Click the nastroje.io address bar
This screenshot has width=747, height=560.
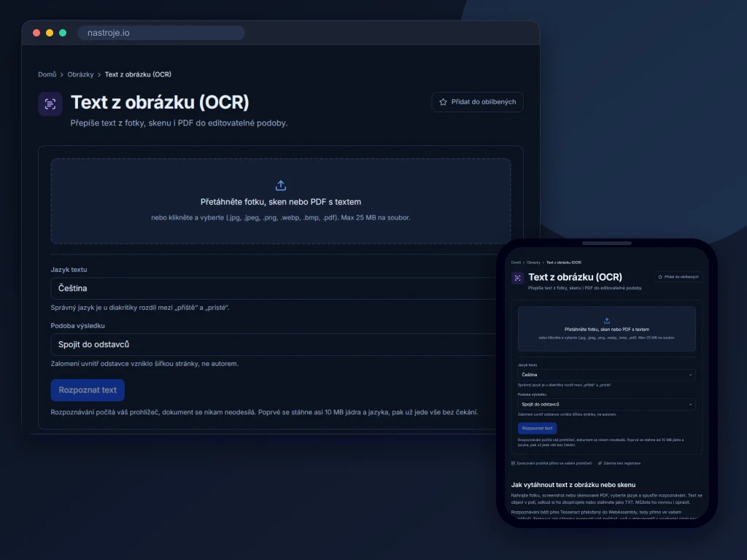[x=161, y=33]
